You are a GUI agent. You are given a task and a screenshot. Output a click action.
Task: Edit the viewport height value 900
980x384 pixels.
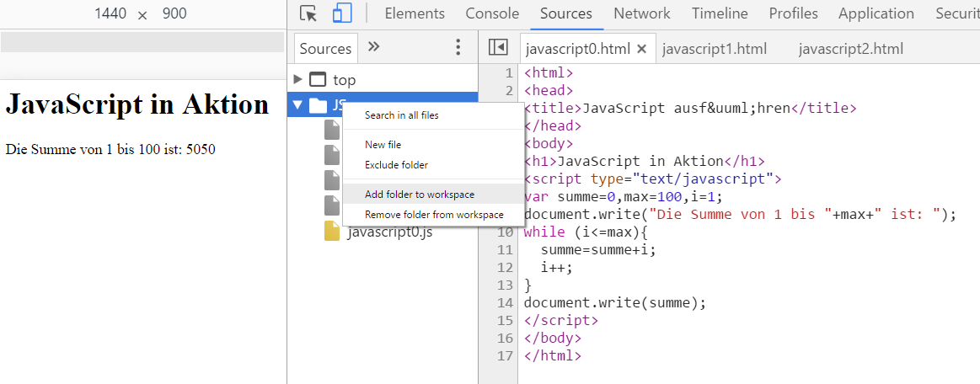[x=174, y=13]
